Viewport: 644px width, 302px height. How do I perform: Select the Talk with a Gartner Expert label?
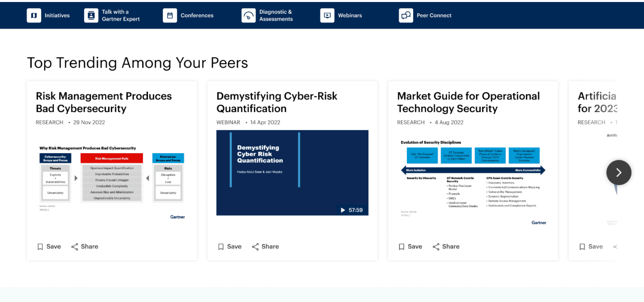(121, 15)
